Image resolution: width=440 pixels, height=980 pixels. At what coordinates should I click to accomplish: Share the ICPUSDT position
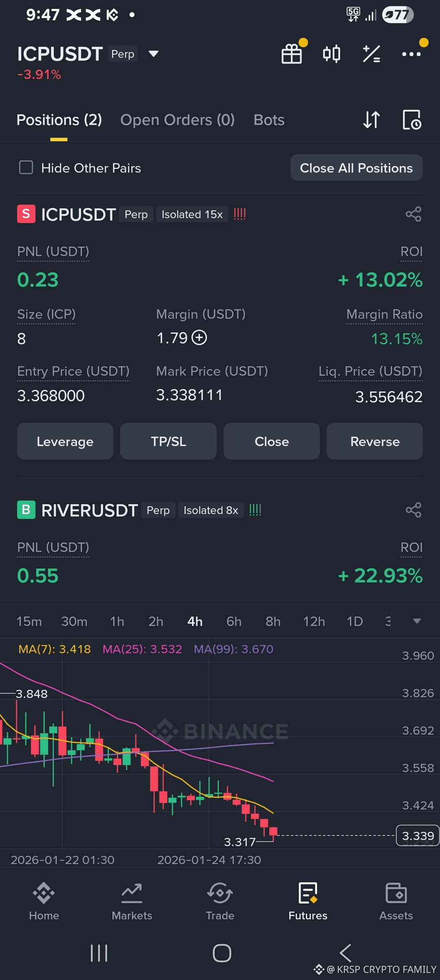pos(414,214)
